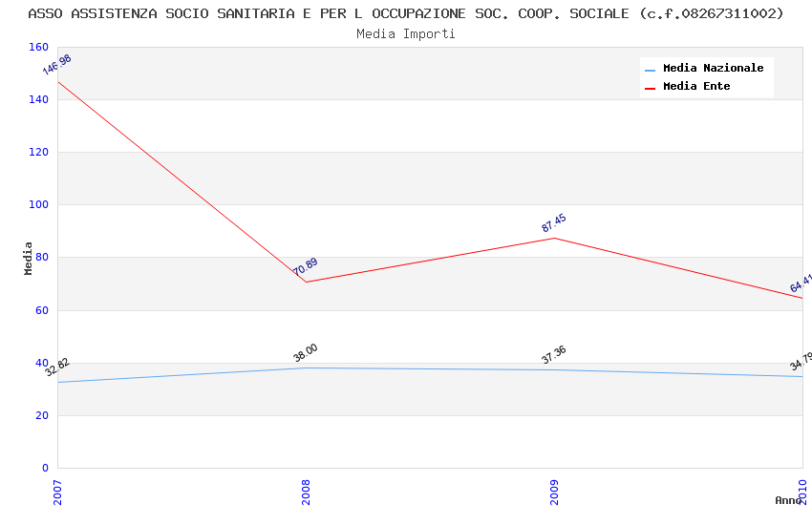This screenshot has height=525, width=812.
Task: Click the ASSO ASSISTENZA chart title
Action: coord(406,13)
